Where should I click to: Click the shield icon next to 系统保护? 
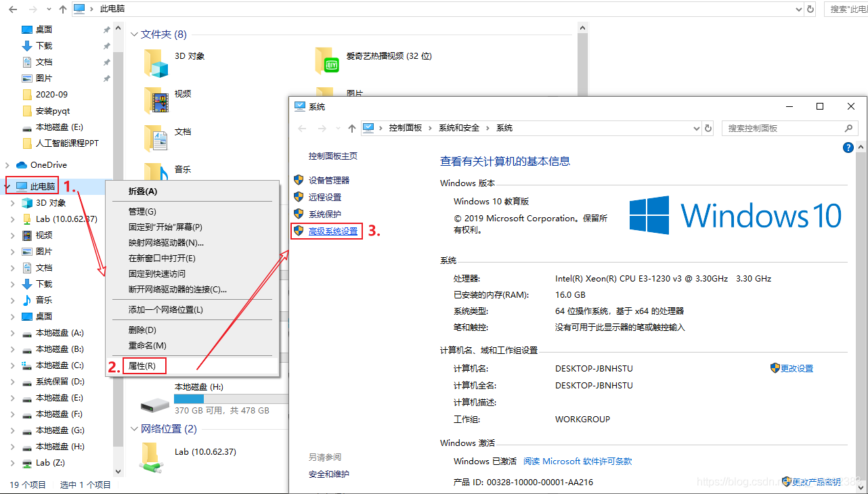click(299, 214)
